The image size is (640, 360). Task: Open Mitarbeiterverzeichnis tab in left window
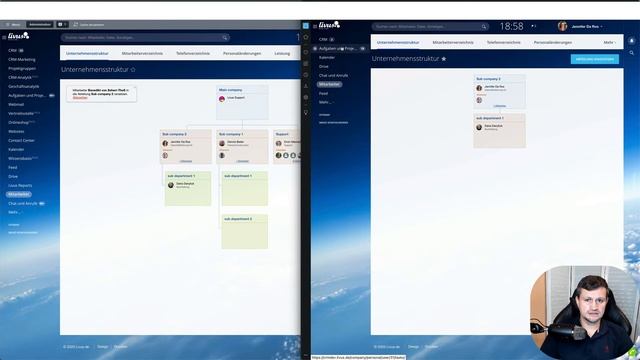[142, 53]
